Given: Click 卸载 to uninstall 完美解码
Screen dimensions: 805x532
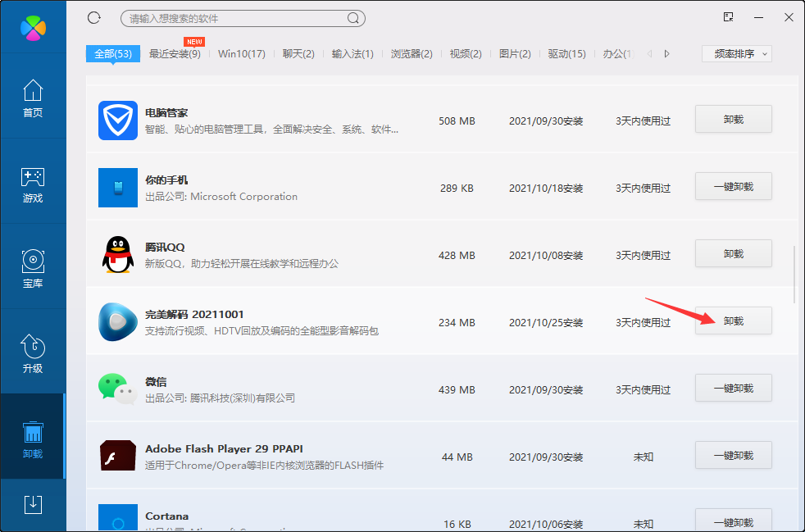Looking at the screenshot, I should coord(733,321).
